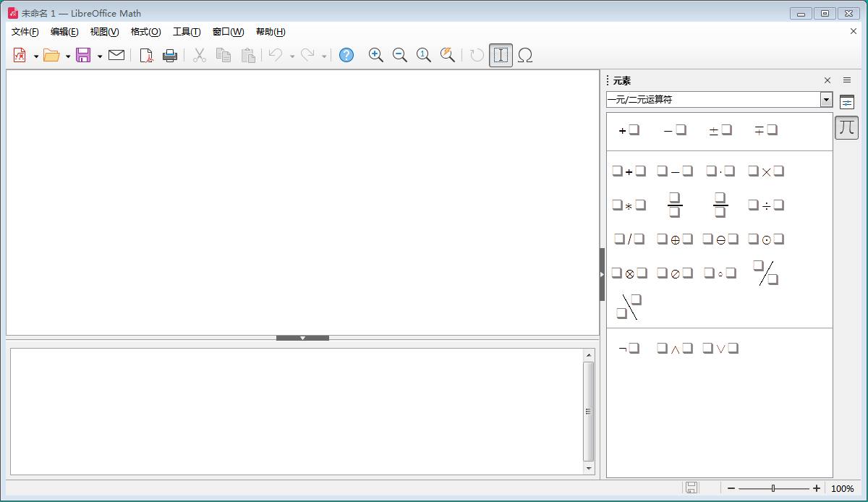Open the Save button dropdown arrow
Screen dimensions: 868x502
(x=100, y=56)
